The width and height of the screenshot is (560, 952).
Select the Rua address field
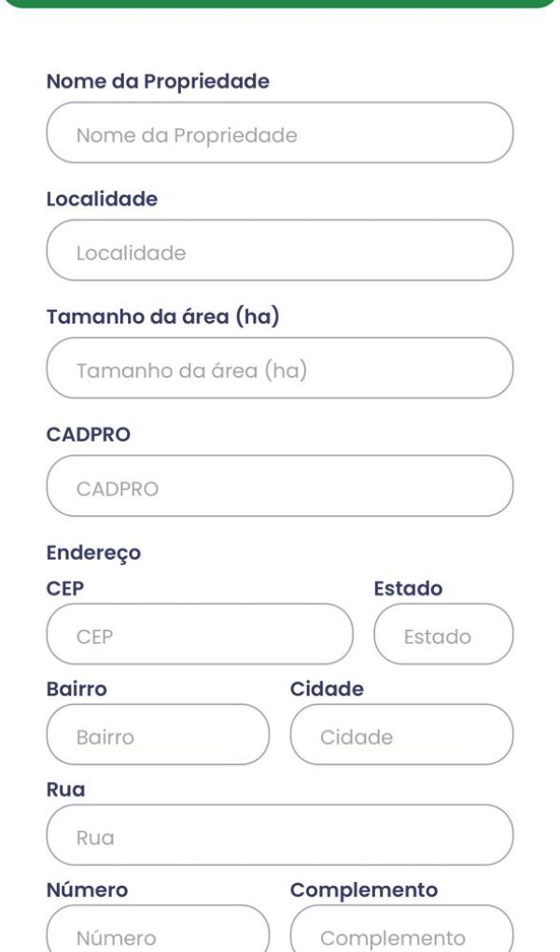pyautogui.click(x=279, y=834)
